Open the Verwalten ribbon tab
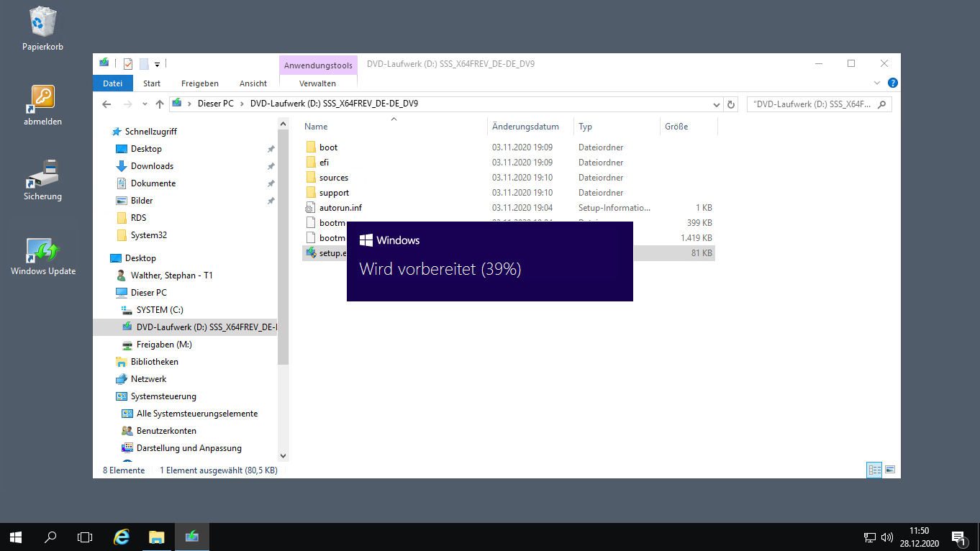Viewport: 980px width, 551px height. 317,83
